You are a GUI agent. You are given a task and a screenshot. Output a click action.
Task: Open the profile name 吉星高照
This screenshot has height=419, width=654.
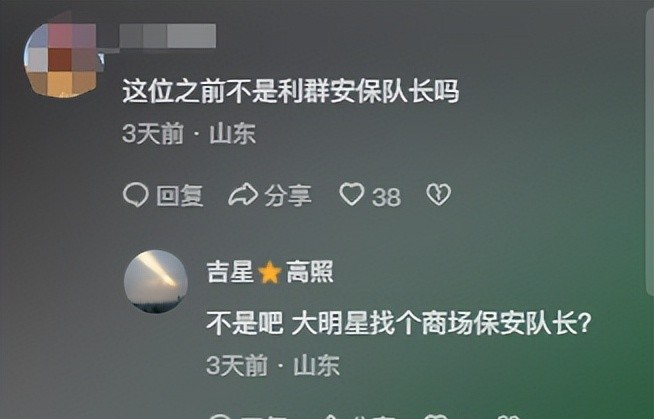270,272
